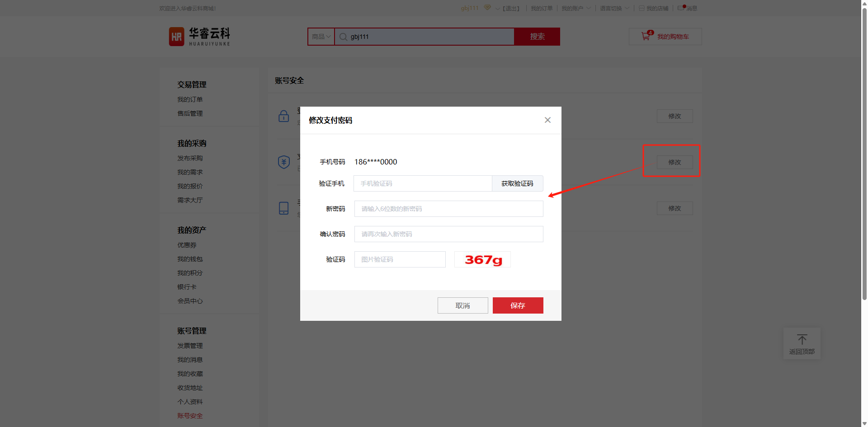868x427 pixels.
Task: Select 账号安全 in the sidebar menu
Action: click(x=190, y=416)
